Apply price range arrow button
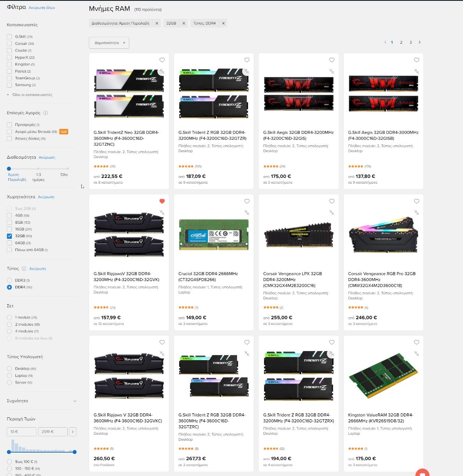The height and width of the screenshot is (476, 463). pyautogui.click(x=73, y=432)
